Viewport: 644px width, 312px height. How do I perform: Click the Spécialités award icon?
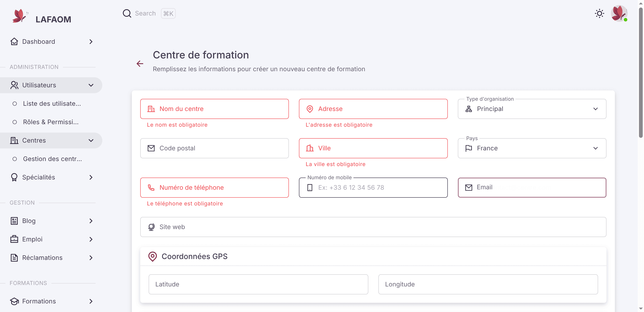pos(14,177)
